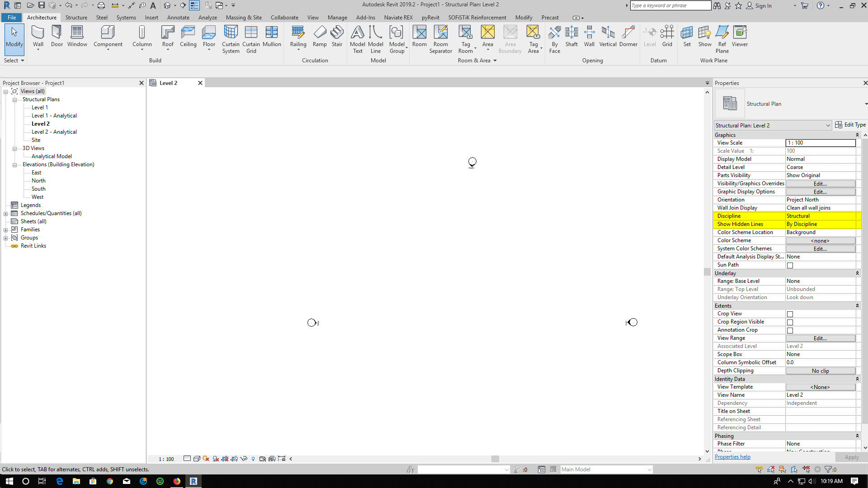Enable Crop Region Visible

790,322
